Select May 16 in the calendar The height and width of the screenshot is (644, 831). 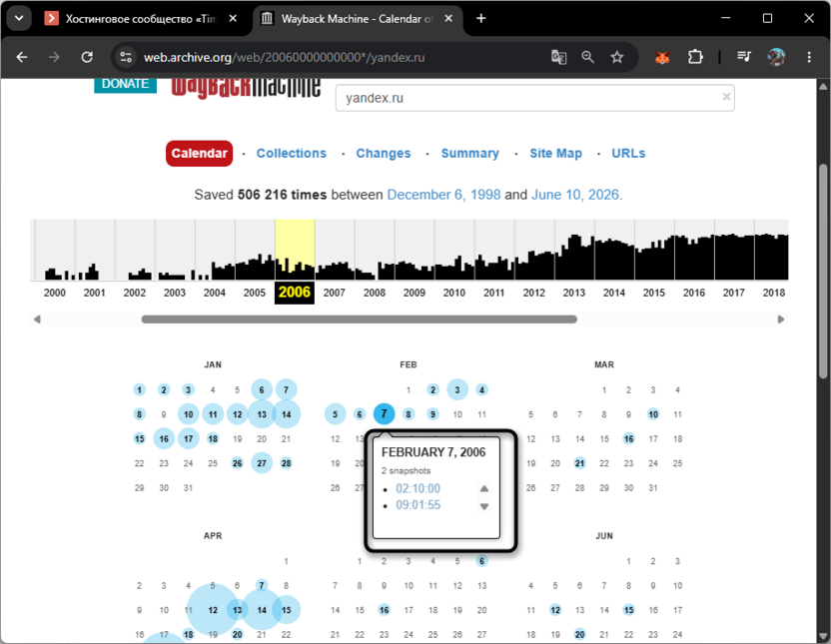click(385, 610)
